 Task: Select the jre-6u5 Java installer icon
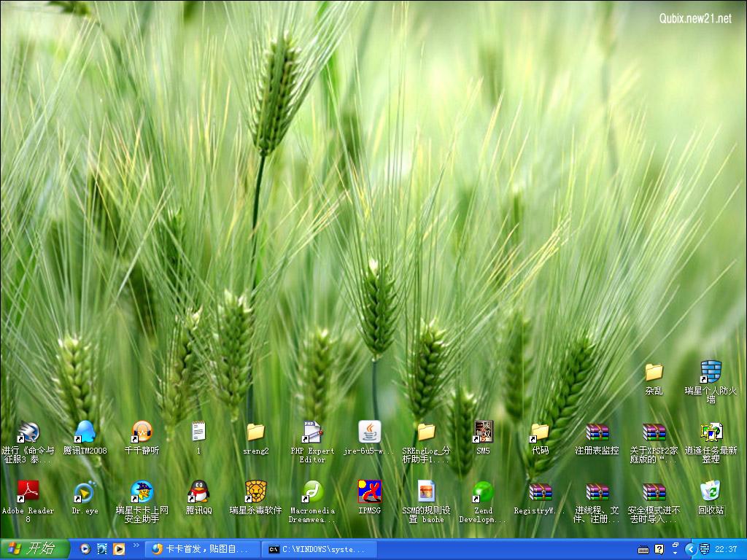pyautogui.click(x=369, y=432)
